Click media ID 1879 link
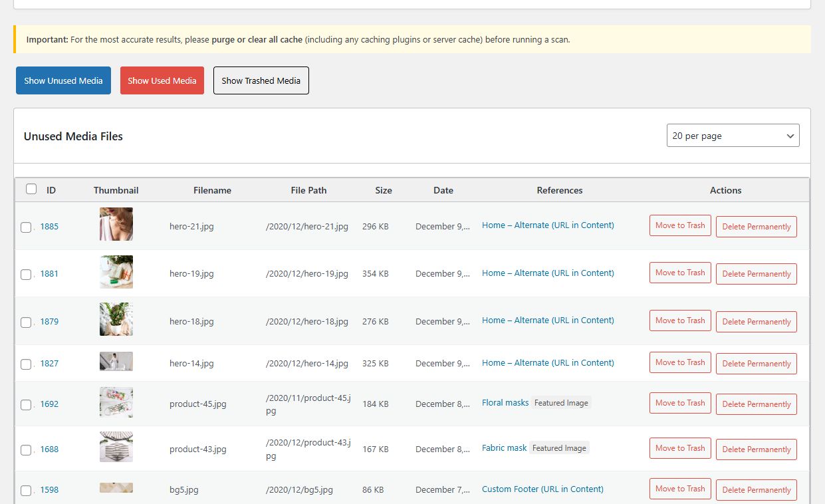 [x=49, y=322]
